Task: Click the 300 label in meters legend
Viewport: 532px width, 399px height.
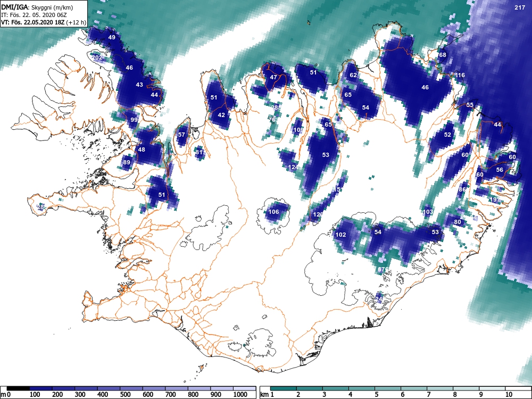Action: tap(80, 394)
